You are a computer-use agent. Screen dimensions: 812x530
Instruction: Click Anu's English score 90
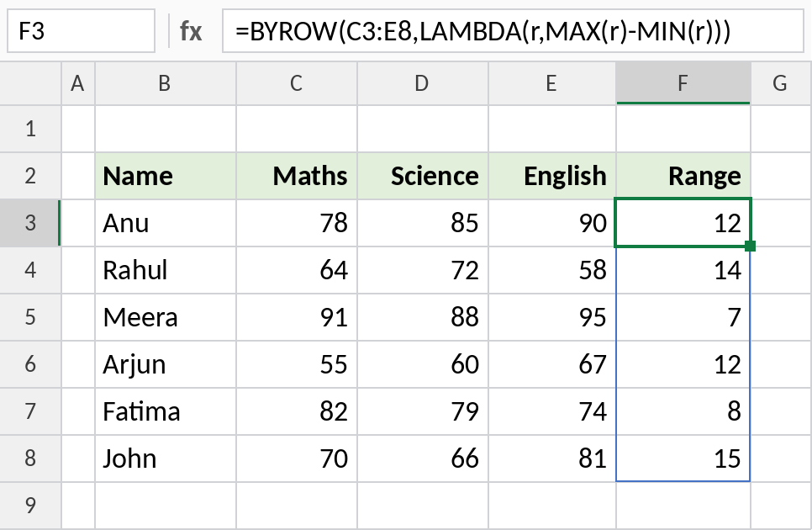click(552, 223)
